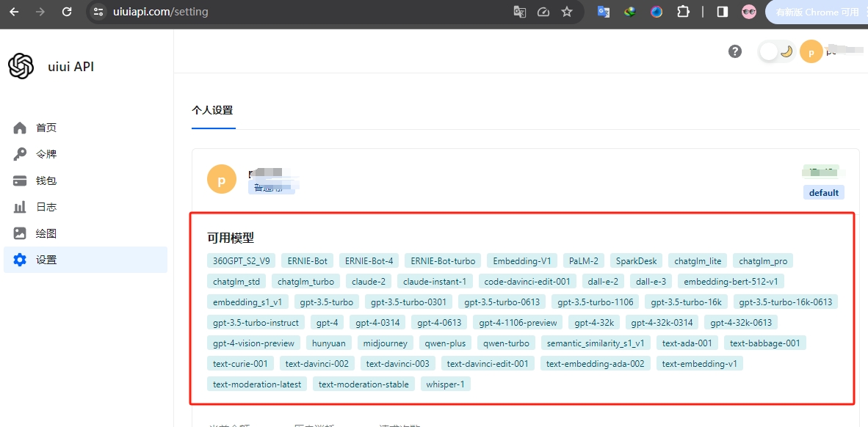Click the gpt-3.5-turbo-1106 model tag
This screenshot has width=868, height=427.
[x=596, y=302]
